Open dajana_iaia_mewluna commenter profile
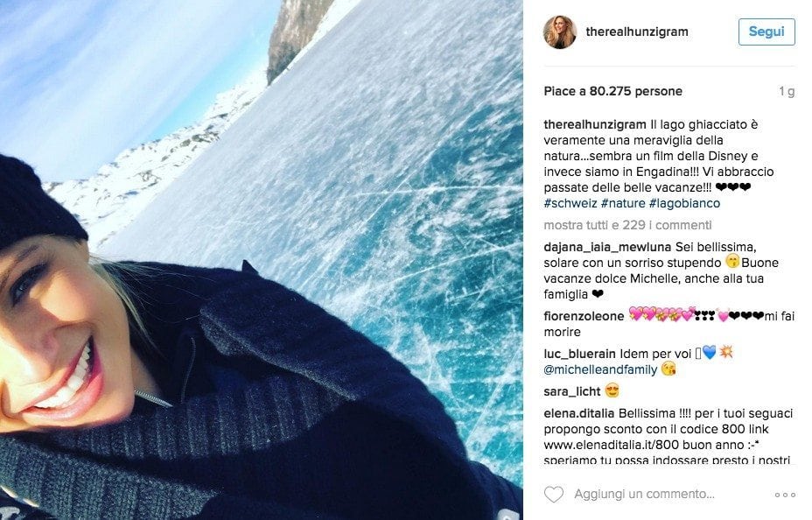 pyautogui.click(x=607, y=248)
